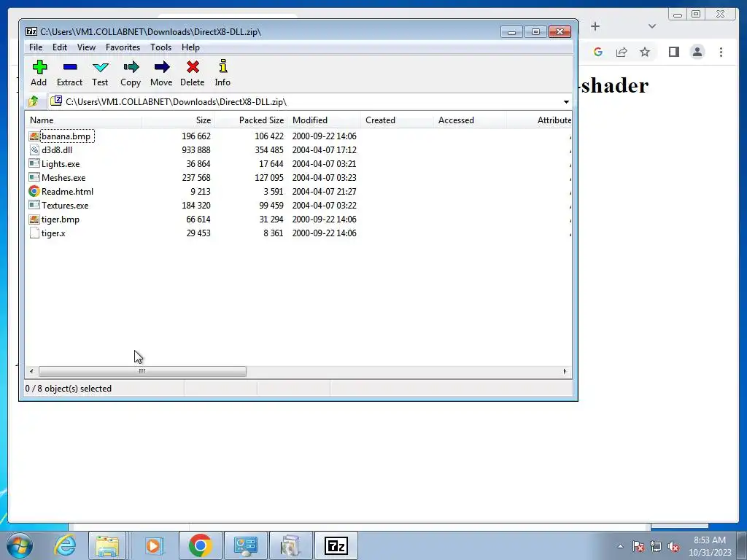Click the Delete red X icon

pyautogui.click(x=193, y=66)
